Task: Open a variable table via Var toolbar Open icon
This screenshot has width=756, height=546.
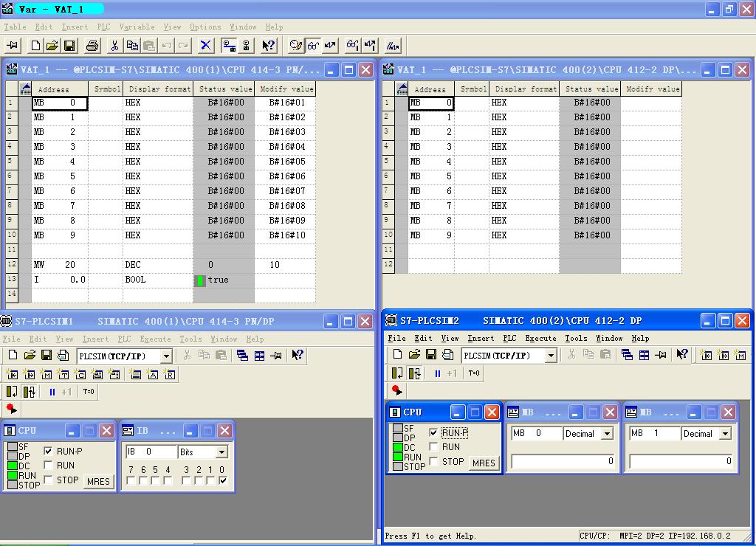Action: pyautogui.click(x=52, y=46)
